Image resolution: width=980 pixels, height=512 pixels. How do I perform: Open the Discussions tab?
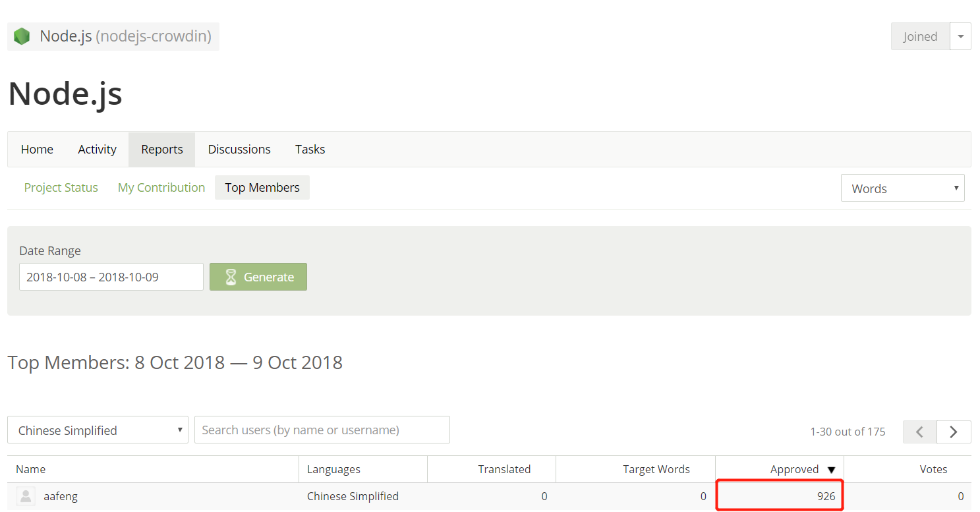[x=239, y=150]
